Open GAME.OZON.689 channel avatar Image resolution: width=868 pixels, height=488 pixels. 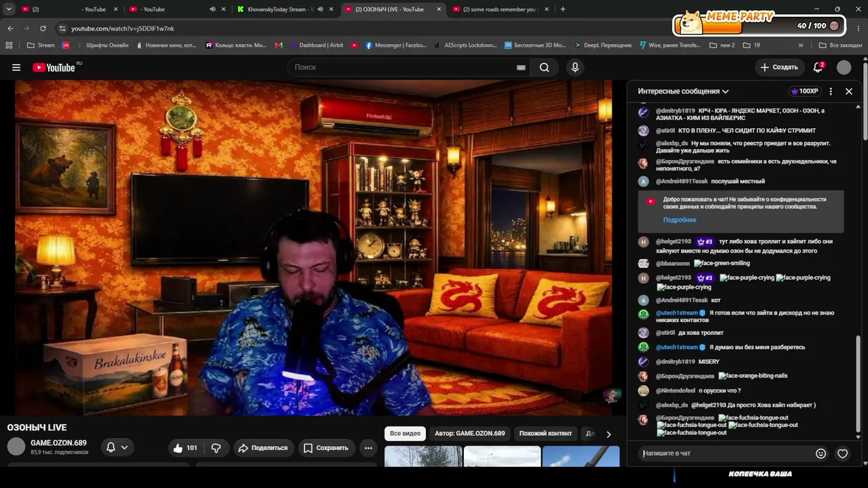pos(16,446)
